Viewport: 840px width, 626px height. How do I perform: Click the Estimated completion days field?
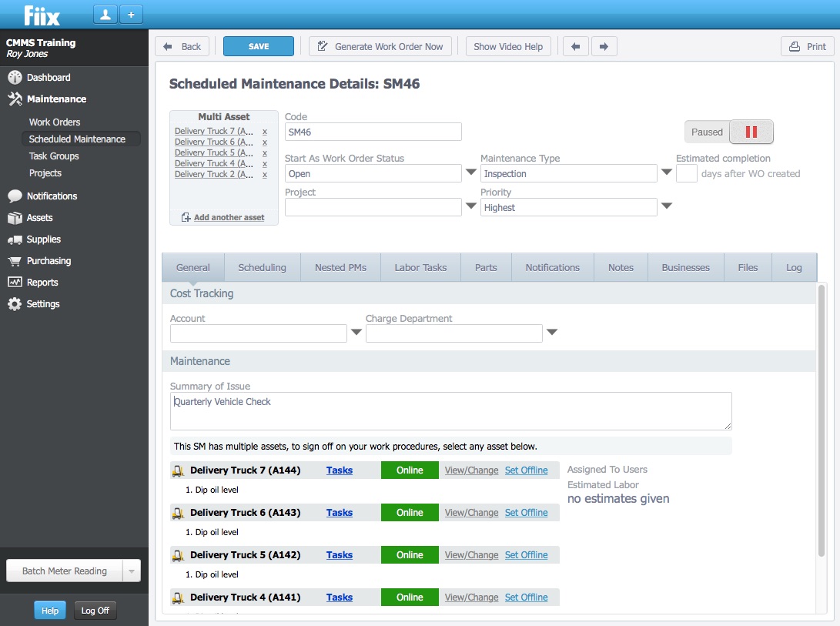pyautogui.click(x=686, y=174)
